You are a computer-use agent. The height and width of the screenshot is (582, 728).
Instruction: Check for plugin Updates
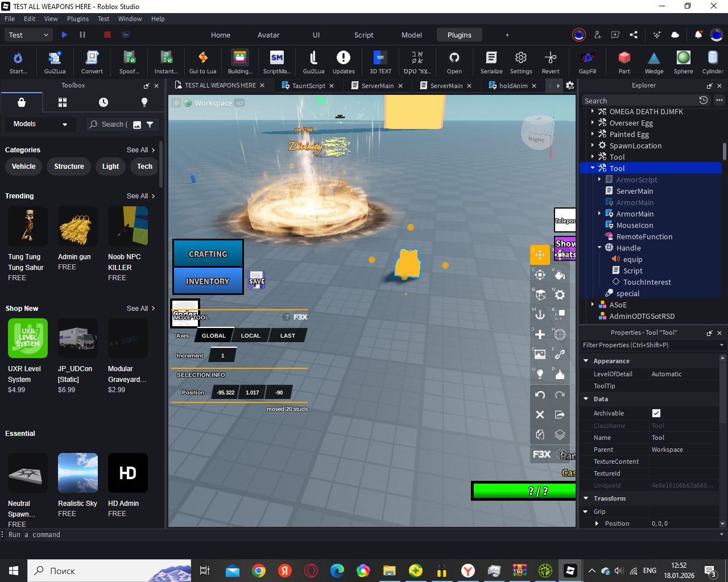[344, 62]
